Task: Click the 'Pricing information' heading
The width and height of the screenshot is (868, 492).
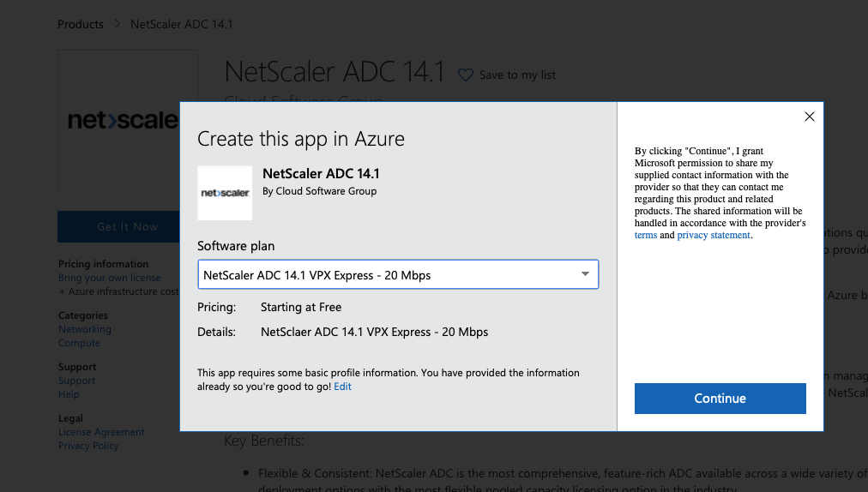Action: 104,264
